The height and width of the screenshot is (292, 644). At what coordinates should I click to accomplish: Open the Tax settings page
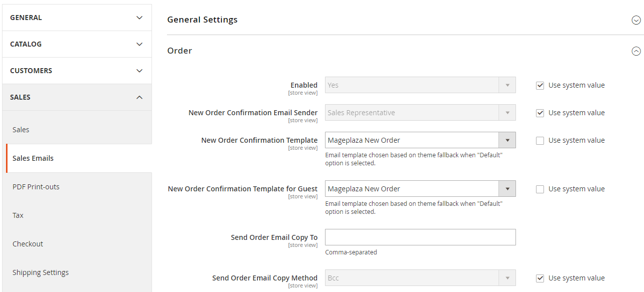[18, 215]
